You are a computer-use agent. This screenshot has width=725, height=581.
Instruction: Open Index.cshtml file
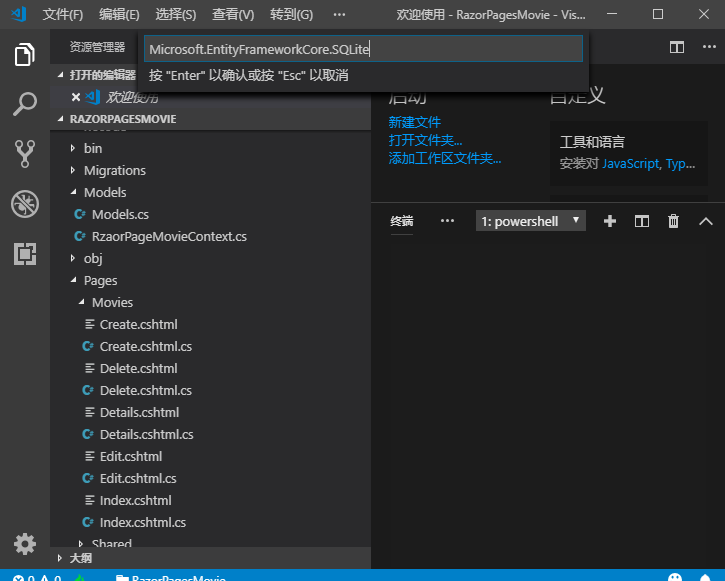coord(135,501)
